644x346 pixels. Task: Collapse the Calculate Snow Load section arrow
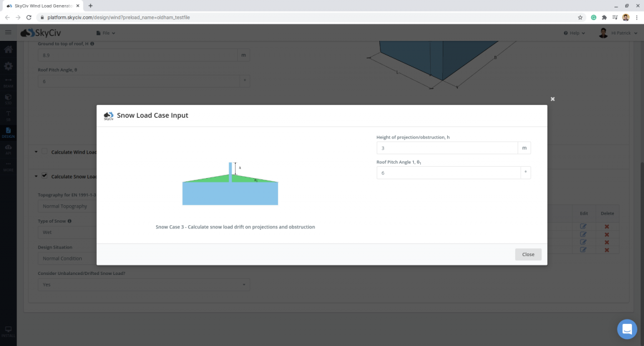pos(35,177)
